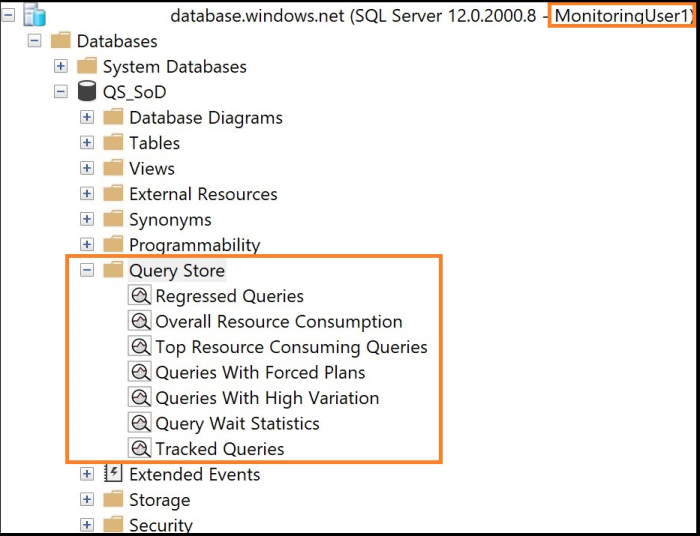Select the Database Diagrams label
Image resolution: width=700 pixels, height=536 pixels.
pos(205,118)
